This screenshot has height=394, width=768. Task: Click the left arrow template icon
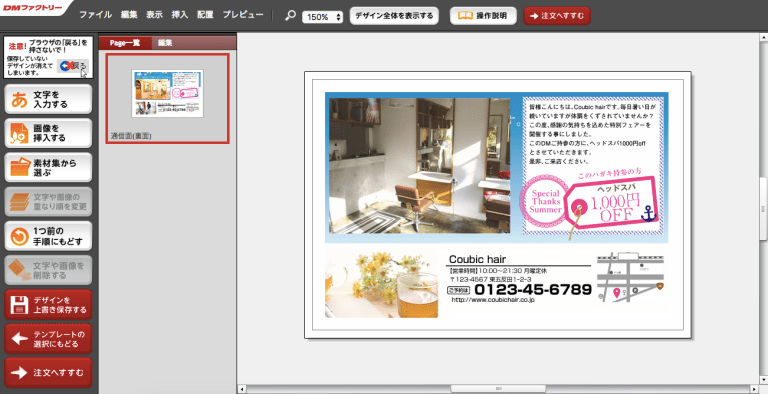pos(20,339)
